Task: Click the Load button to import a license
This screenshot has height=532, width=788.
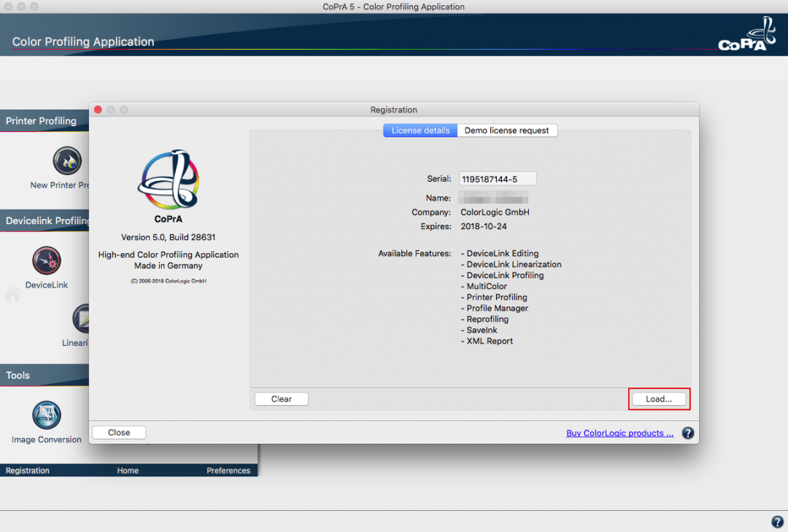Action: (658, 398)
